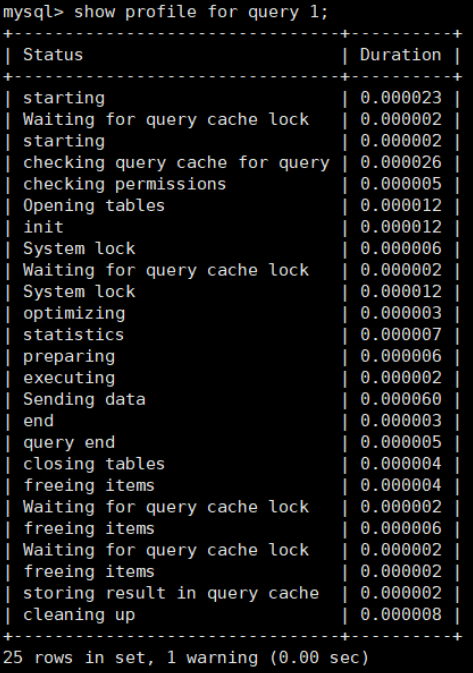Screen dimensions: 473x673
Task: Click the cleaning up status row
Action: (x=232, y=615)
